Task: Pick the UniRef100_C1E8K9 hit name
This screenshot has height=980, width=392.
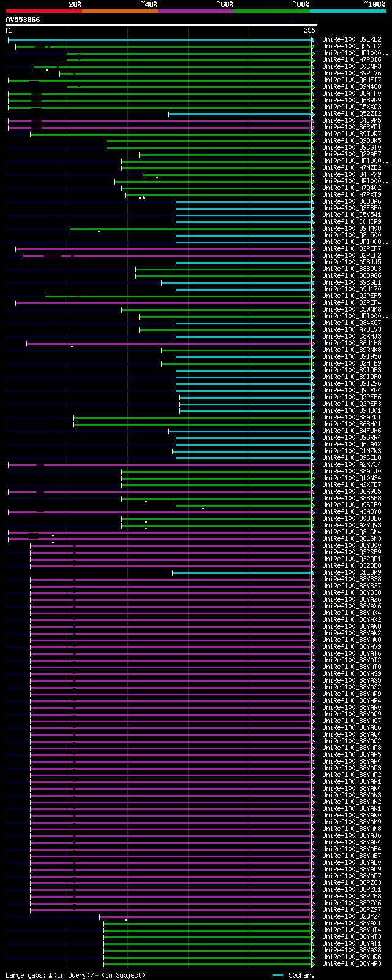Action: click(352, 572)
